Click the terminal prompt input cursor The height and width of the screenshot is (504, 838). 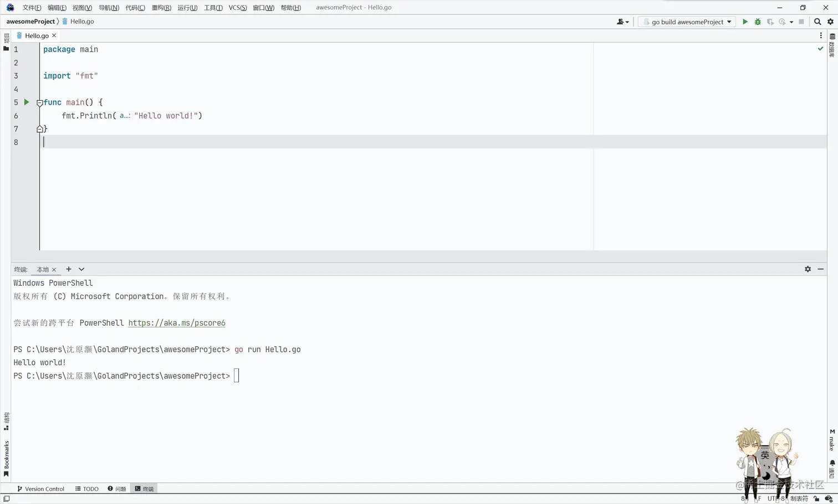tap(237, 376)
